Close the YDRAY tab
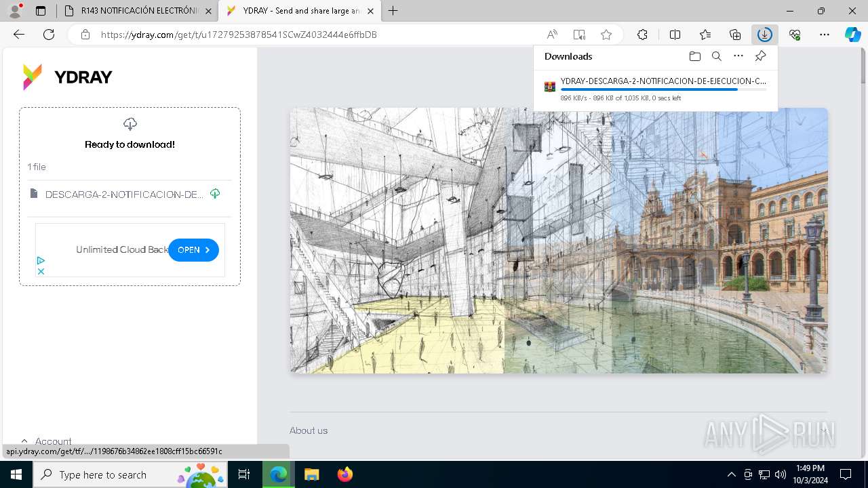This screenshot has width=868, height=488. click(x=370, y=11)
